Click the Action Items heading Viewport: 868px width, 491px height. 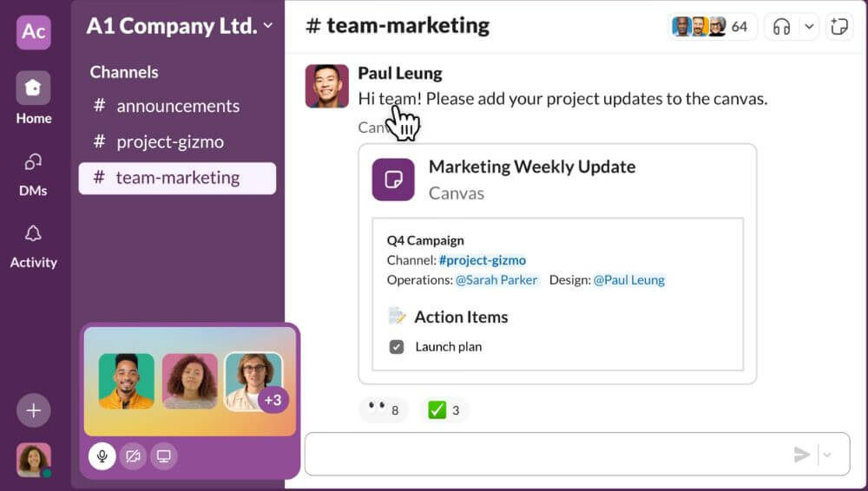click(x=461, y=317)
